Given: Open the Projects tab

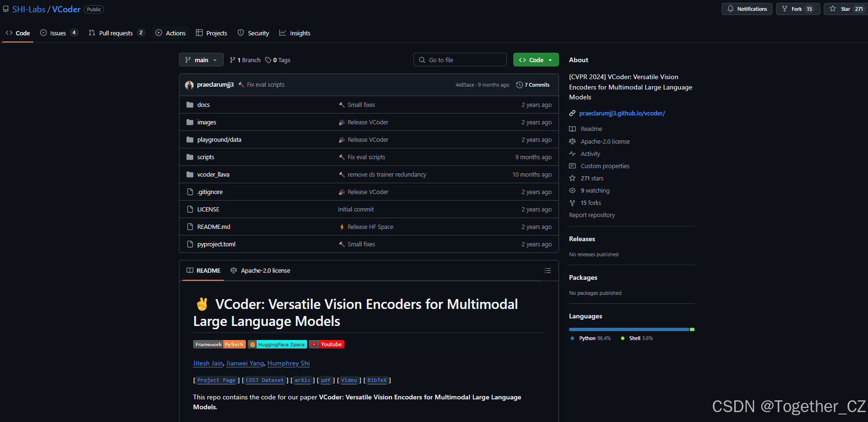Looking at the screenshot, I should point(211,33).
